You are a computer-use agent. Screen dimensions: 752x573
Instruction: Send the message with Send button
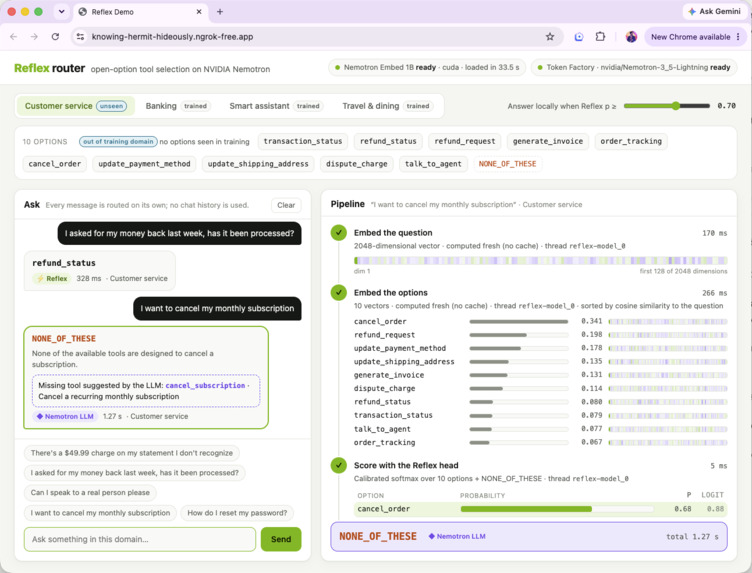281,539
